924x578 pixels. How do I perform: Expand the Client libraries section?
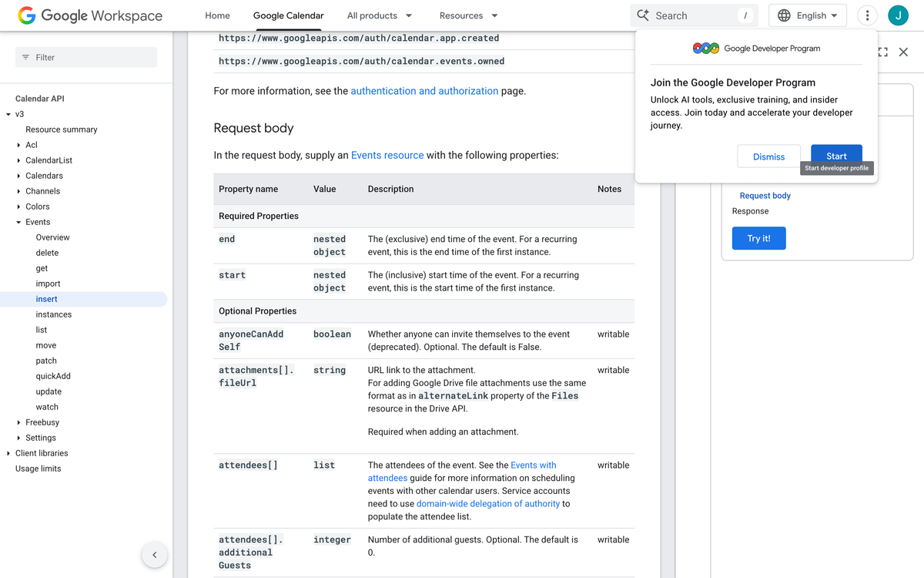8,453
